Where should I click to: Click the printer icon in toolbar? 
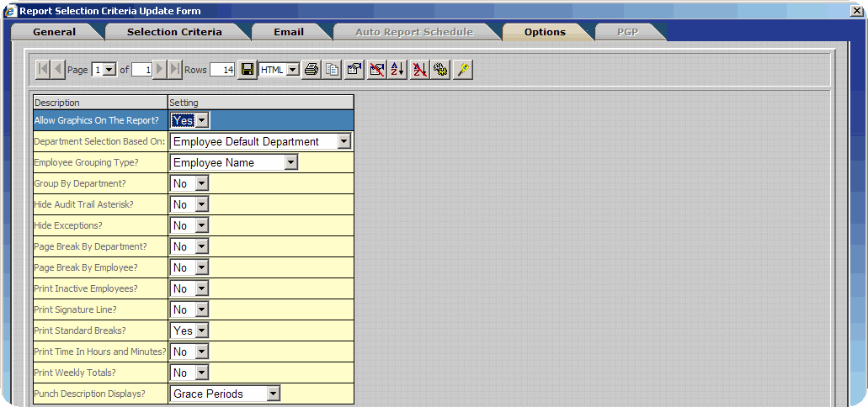click(312, 70)
